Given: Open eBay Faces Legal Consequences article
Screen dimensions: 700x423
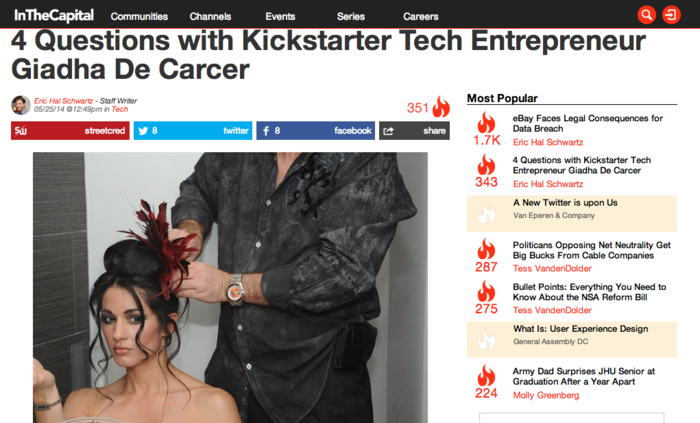Looking at the screenshot, I should coord(588,124).
